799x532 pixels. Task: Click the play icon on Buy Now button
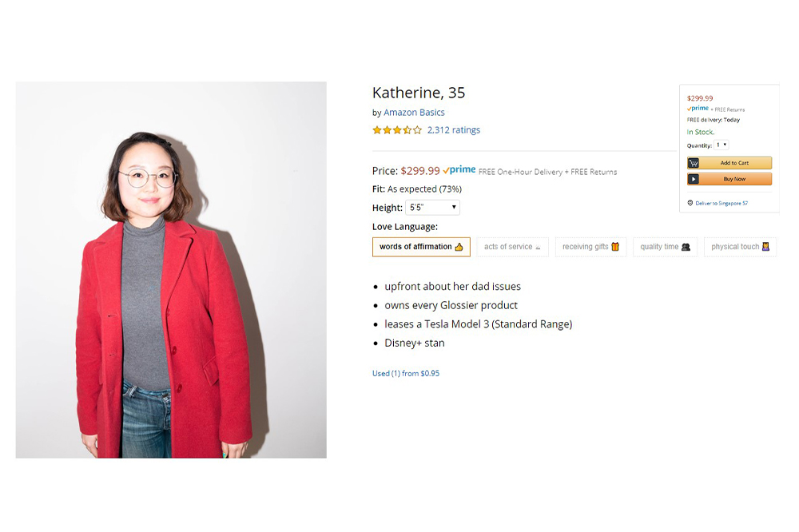point(694,179)
